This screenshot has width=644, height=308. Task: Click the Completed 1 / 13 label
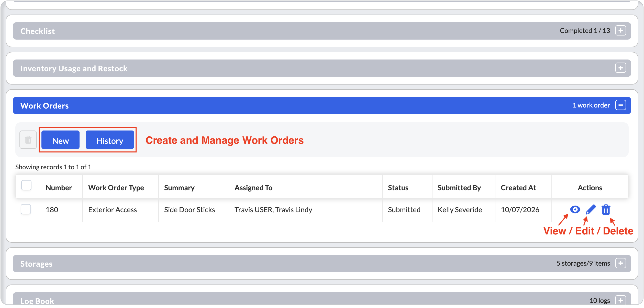(x=585, y=31)
